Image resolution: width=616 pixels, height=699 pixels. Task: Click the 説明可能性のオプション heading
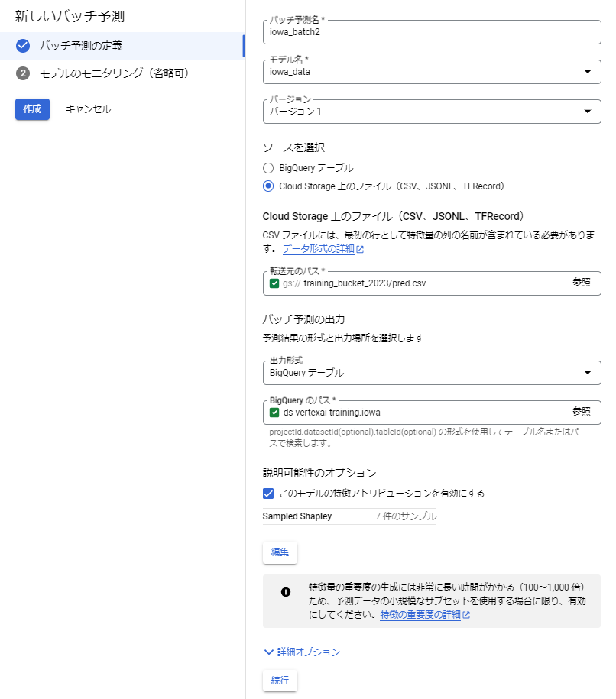[x=319, y=473]
